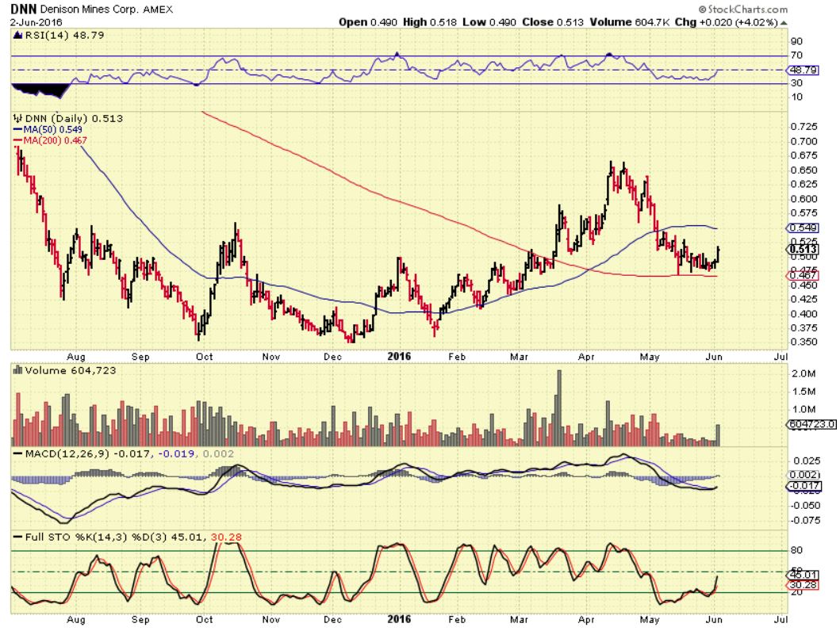Screen dimensions: 840x631
Task: Click the 1.0M volume axis label
Action: click(x=804, y=410)
